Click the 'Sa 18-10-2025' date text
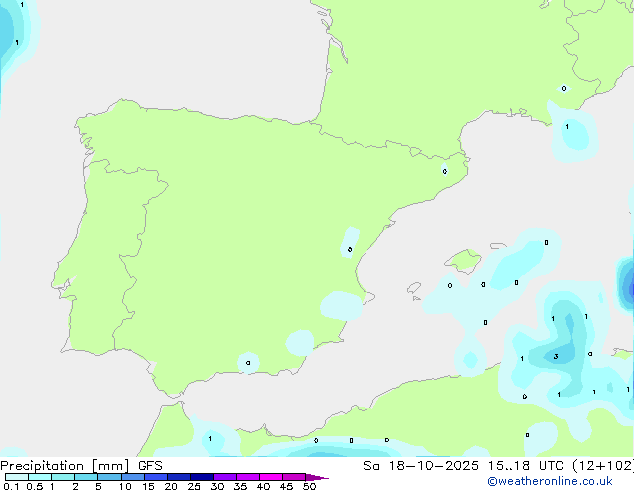Viewport: 634px width, 490px height. click(x=421, y=466)
